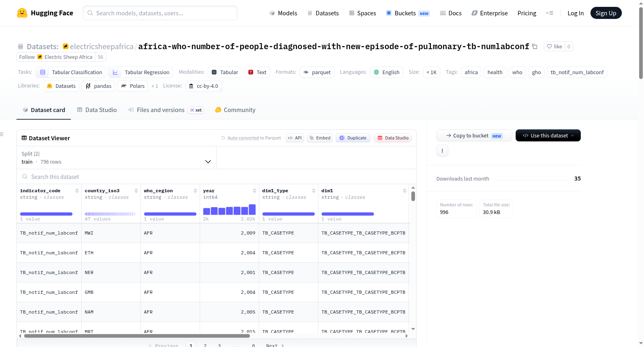Select the Tabular Classification task tag

coord(71,72)
